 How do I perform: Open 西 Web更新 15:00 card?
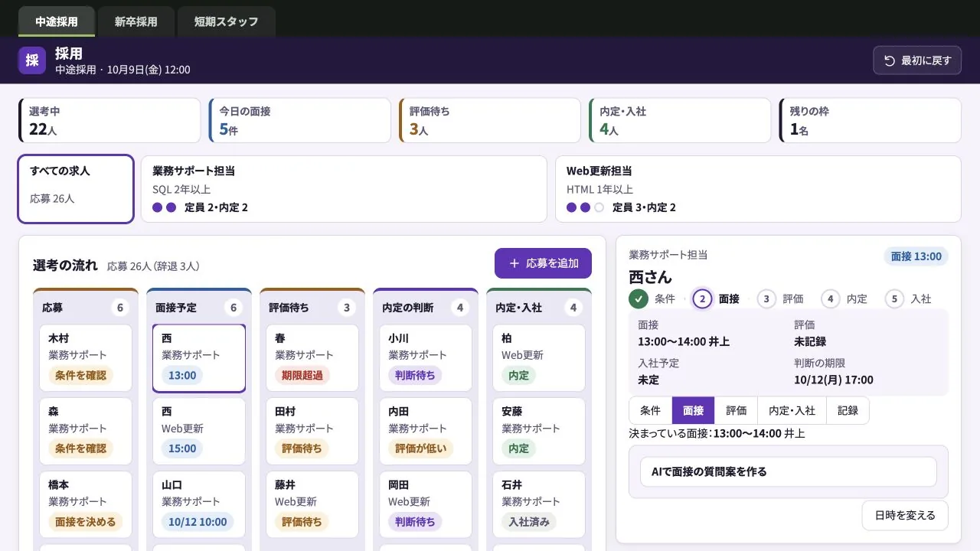pos(199,432)
